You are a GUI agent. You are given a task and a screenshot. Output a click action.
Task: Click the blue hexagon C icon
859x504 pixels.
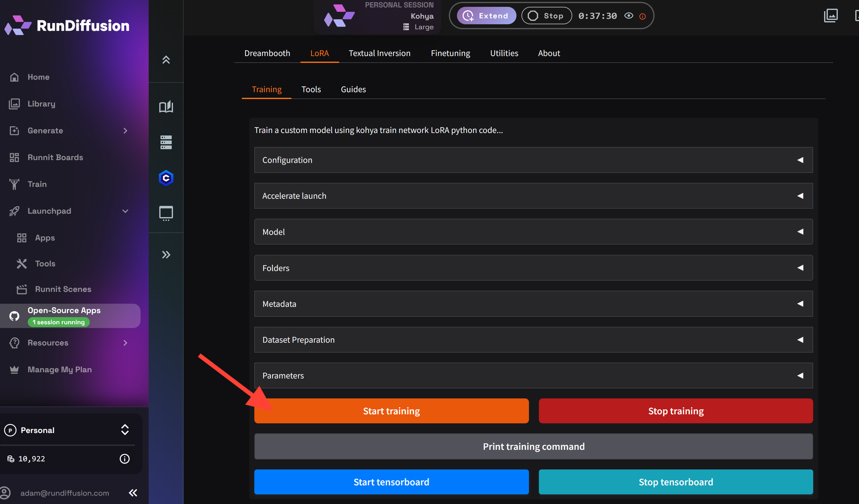166,178
